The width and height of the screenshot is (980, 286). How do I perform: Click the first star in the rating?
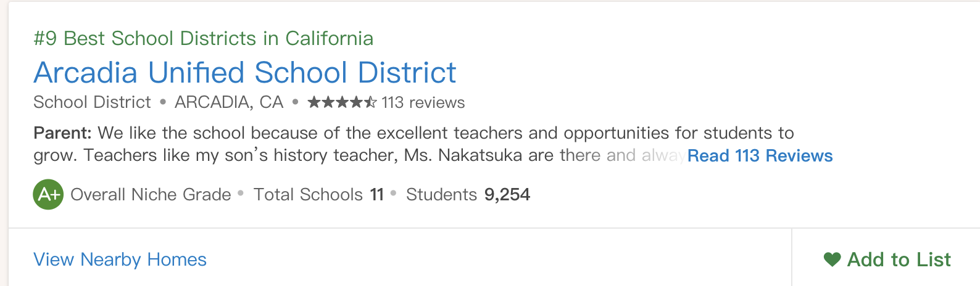pos(314,102)
